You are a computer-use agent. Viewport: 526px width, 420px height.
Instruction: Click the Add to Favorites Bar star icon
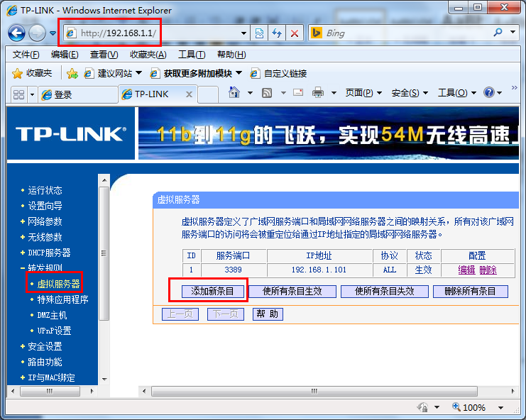point(72,73)
